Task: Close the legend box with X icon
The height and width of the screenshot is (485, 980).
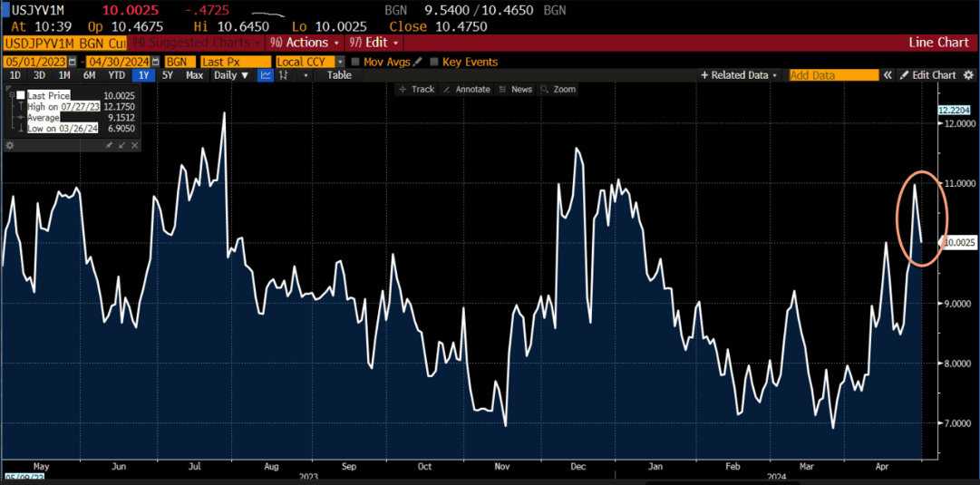Action: coord(134,145)
